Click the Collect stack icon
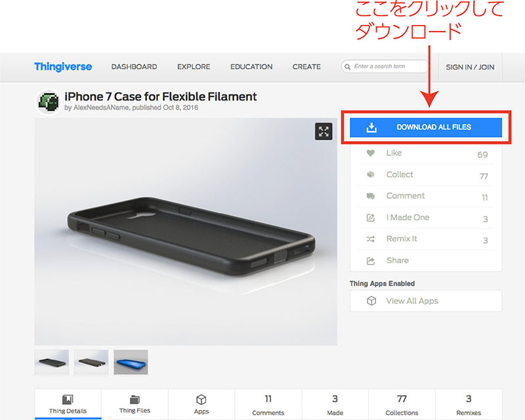This screenshot has width=525, height=420. pyautogui.click(x=370, y=175)
